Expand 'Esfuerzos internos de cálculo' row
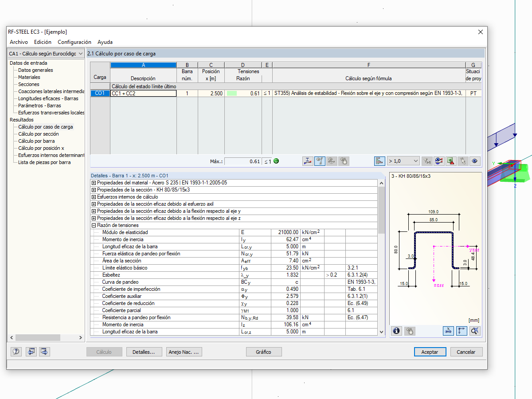This screenshot has width=532, height=399. pos(94,197)
